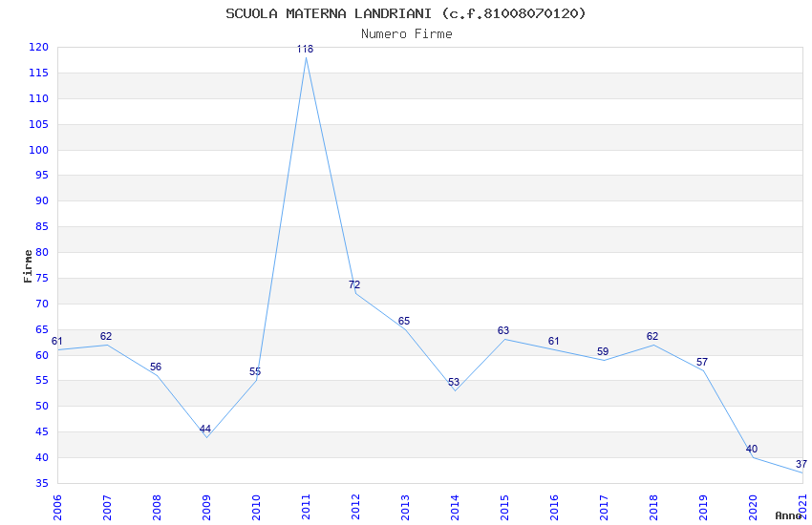Select the 37 data point label for 2021
Image resolution: width=812 pixels, height=525 pixels.
[x=801, y=465]
